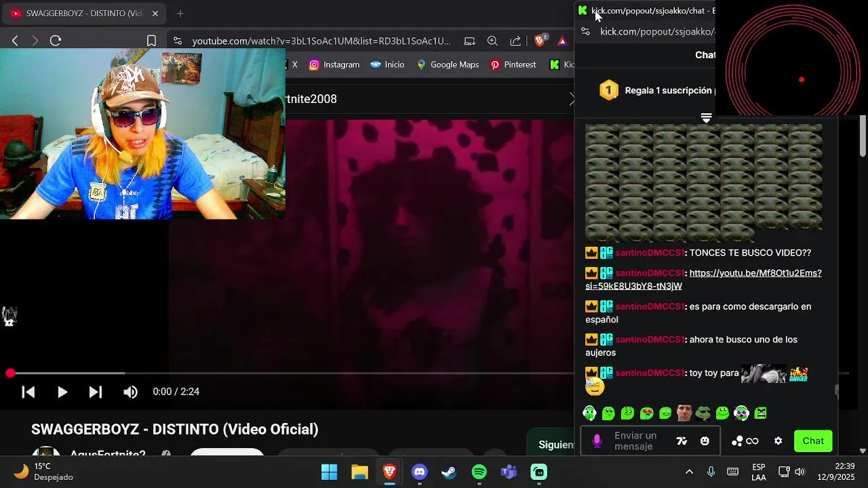Collapse the pinned gift banner arrow
The image size is (868, 488).
[706, 118]
